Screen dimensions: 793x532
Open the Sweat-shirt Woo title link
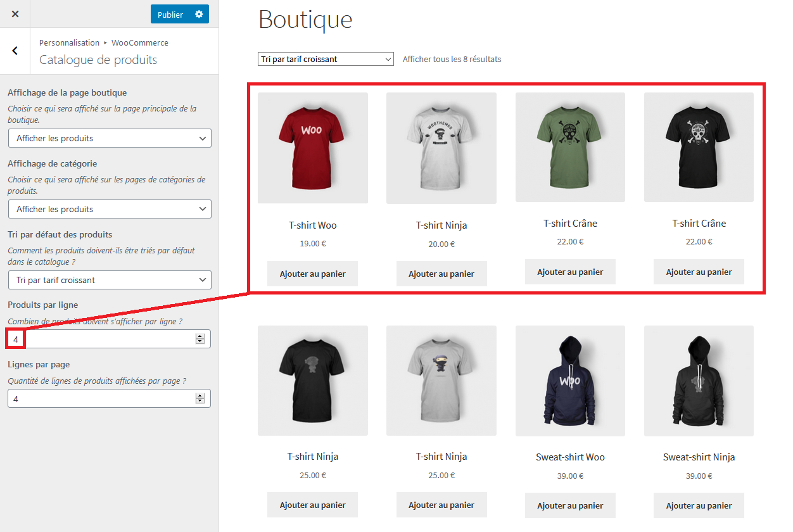[570, 457]
